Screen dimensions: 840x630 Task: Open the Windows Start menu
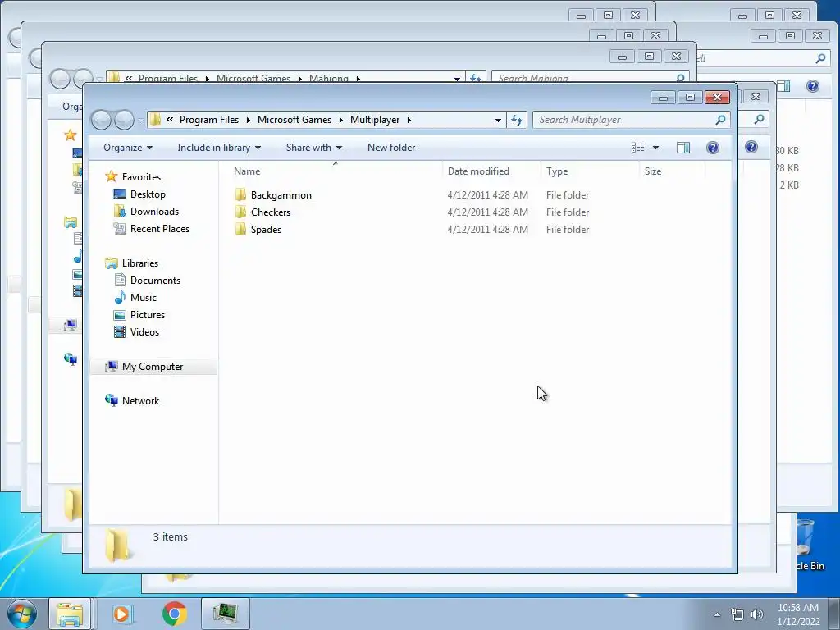(22, 614)
